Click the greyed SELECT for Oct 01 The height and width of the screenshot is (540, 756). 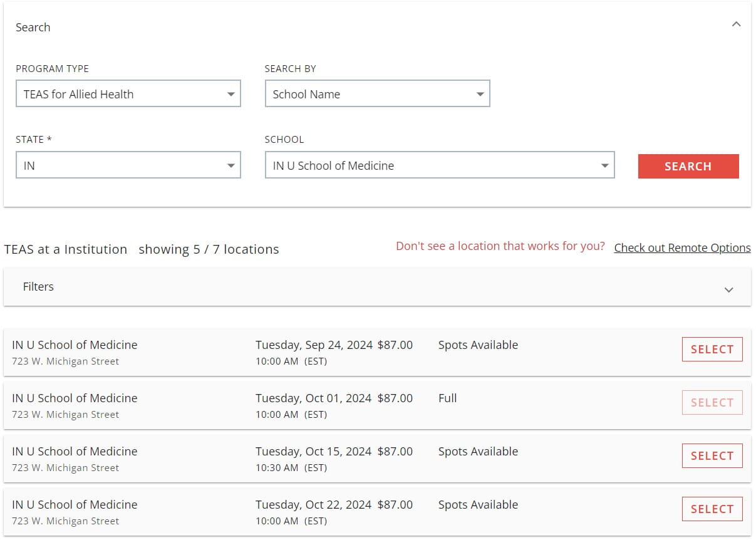[x=712, y=403]
